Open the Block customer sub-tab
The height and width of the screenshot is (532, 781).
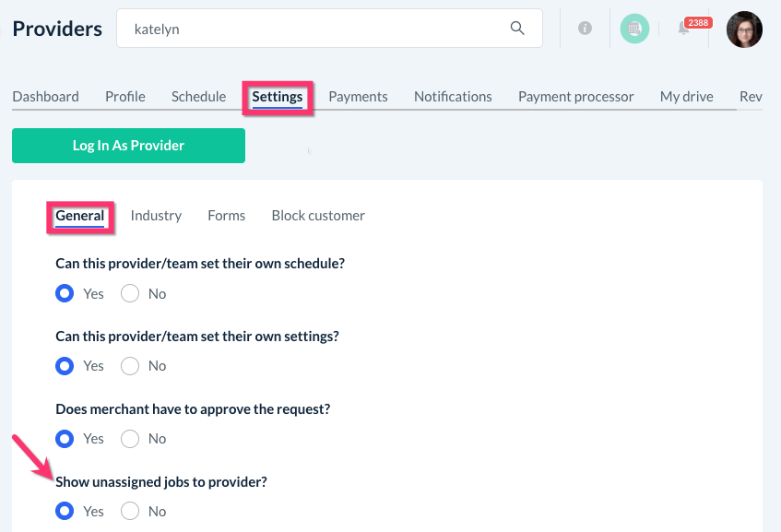tap(318, 216)
